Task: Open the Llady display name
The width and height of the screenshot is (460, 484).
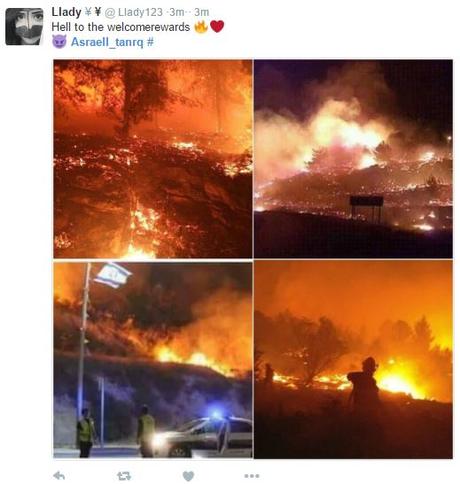Action: (66, 12)
